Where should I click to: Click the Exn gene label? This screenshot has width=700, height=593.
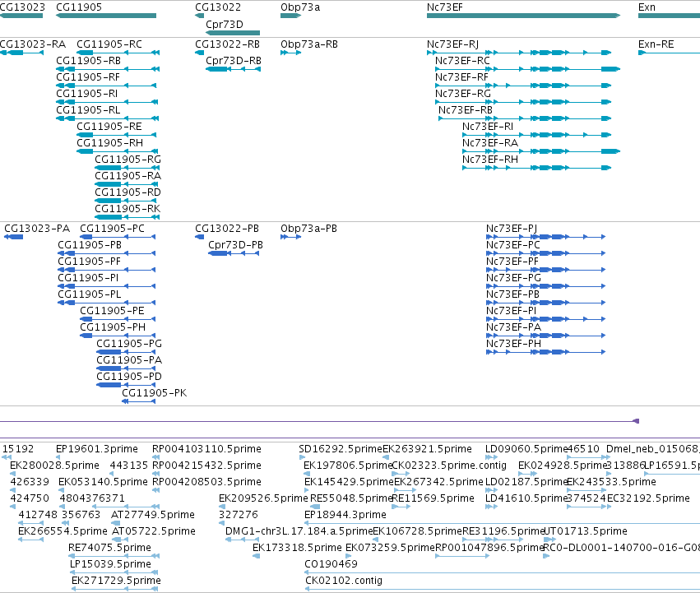(x=647, y=7)
